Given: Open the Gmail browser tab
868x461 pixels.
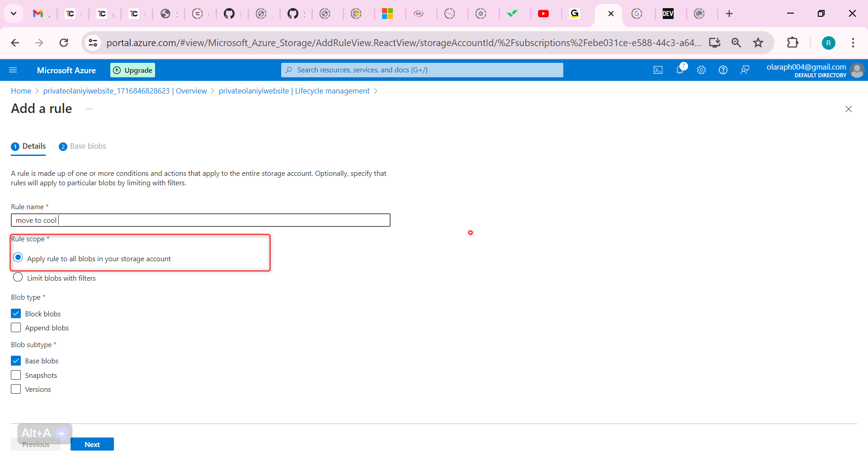Looking at the screenshot, I should point(38,14).
